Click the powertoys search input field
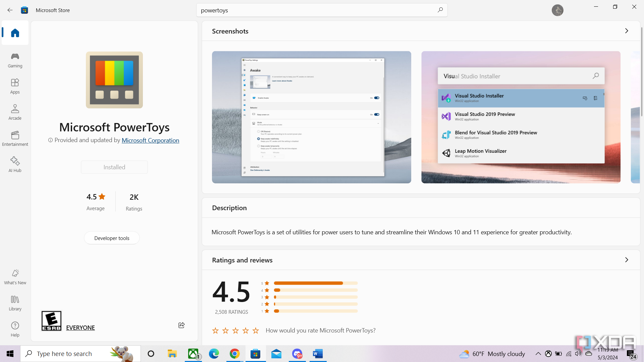Screen dimensions: 644x362 click(317, 10)
